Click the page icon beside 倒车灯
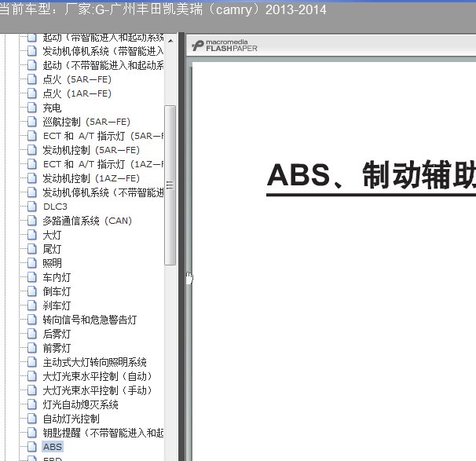 32,291
